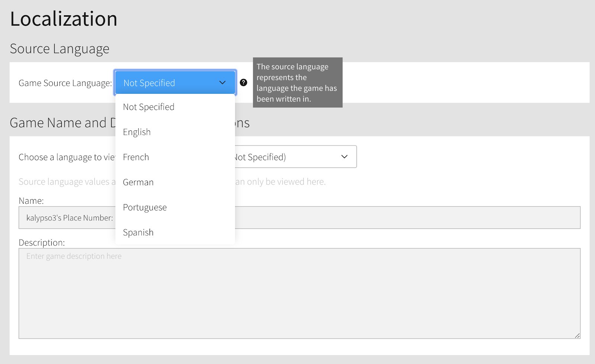Choose English as source language
The height and width of the screenshot is (364, 595).
click(175, 132)
